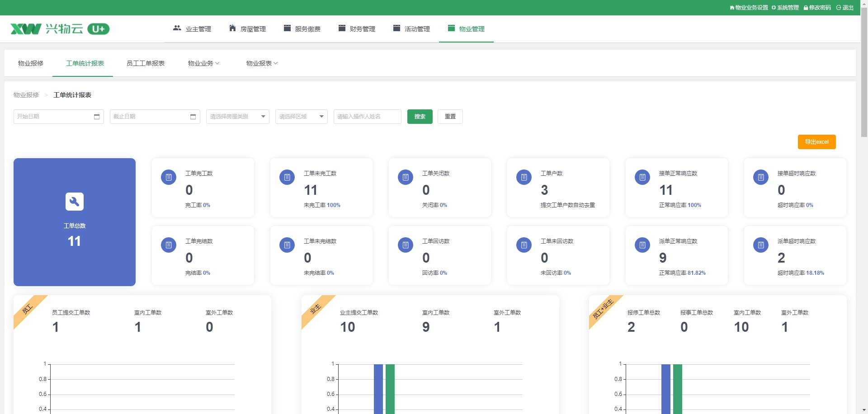Click 物业报修 in breadcrumb

[x=26, y=95]
